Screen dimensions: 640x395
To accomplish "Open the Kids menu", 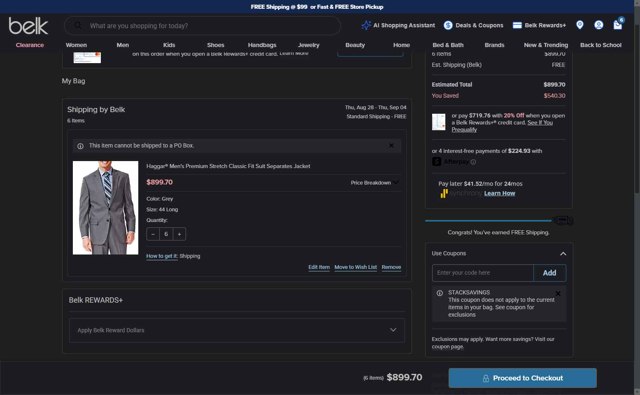I will pyautogui.click(x=169, y=45).
